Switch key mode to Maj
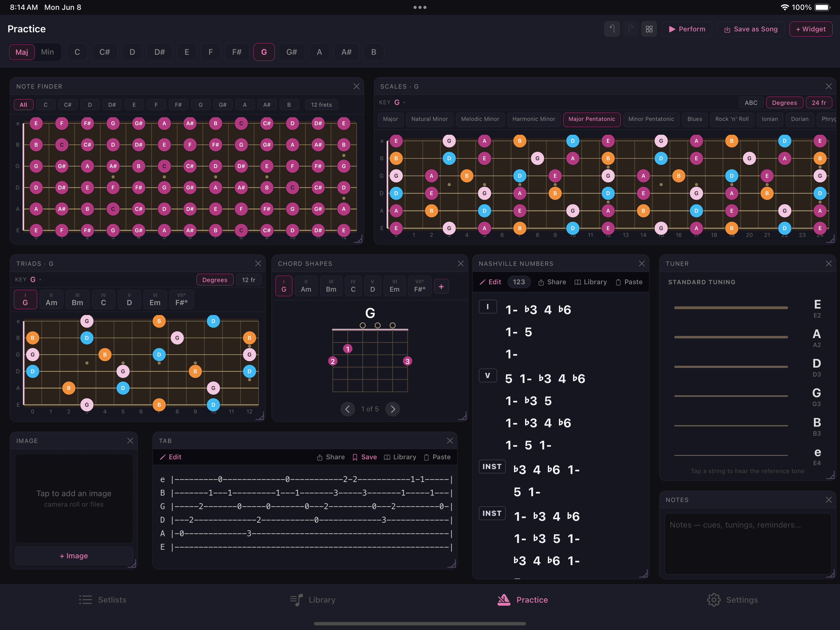This screenshot has width=840, height=630. pyautogui.click(x=22, y=52)
